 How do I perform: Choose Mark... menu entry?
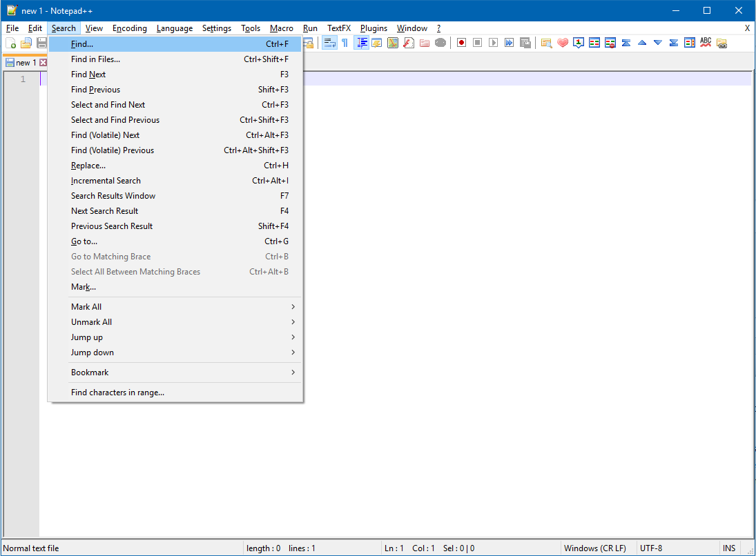[x=175, y=287]
